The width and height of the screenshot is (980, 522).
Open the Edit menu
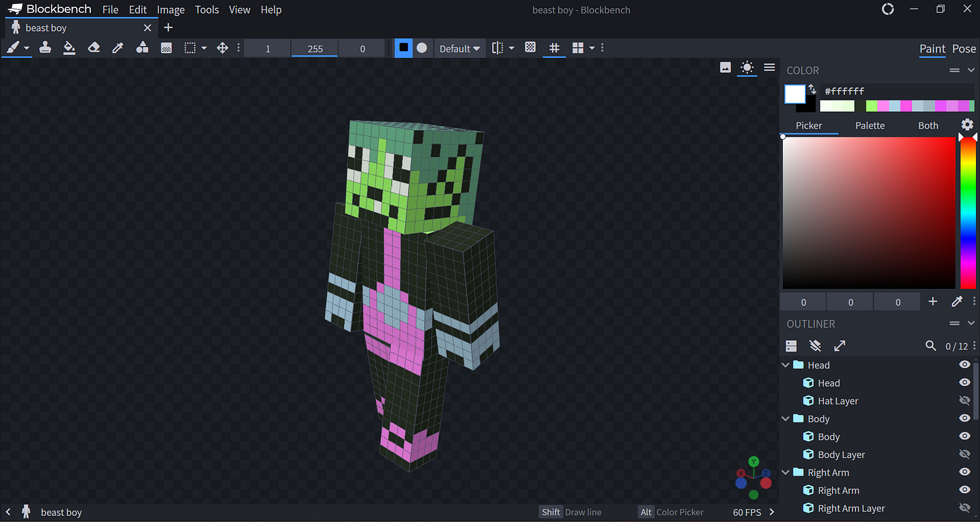click(138, 9)
